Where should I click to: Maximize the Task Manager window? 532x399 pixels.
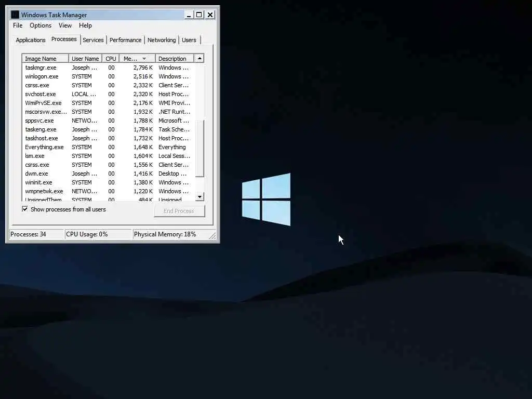pos(199,15)
